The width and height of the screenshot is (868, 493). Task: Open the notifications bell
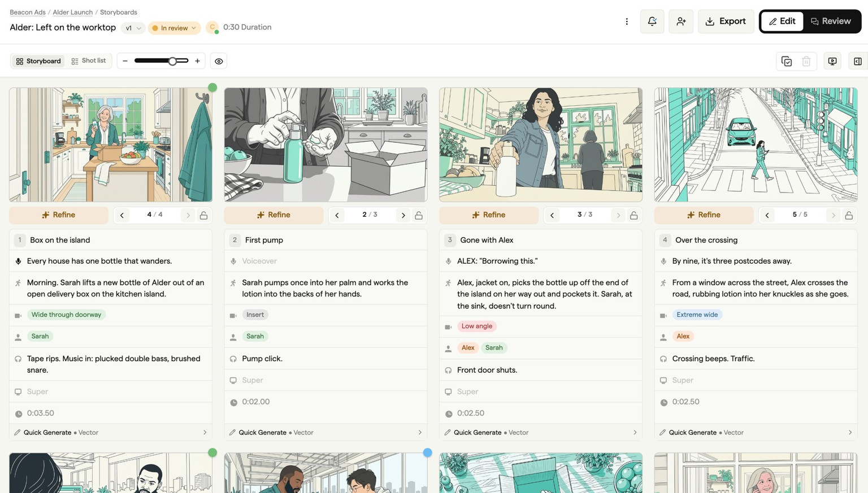[x=652, y=21]
